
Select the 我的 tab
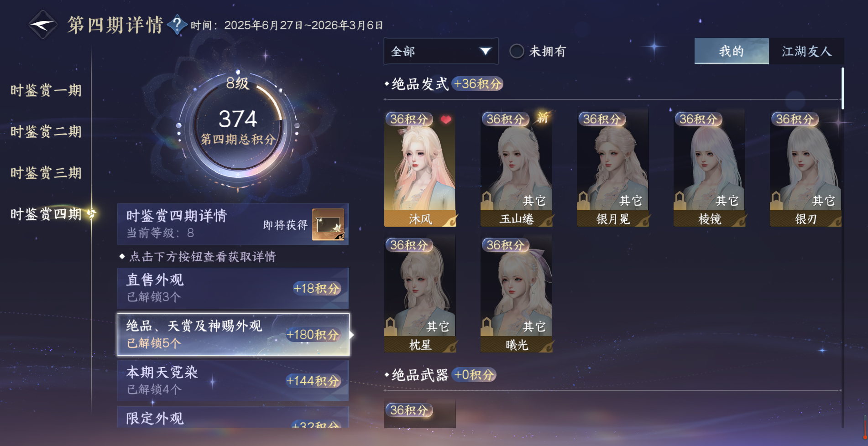pyautogui.click(x=732, y=51)
